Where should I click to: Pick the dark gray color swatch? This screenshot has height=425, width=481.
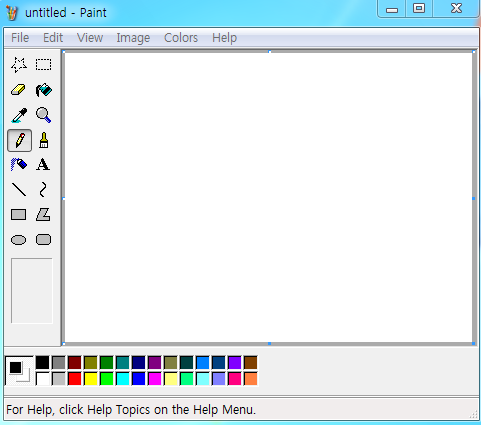click(x=59, y=363)
